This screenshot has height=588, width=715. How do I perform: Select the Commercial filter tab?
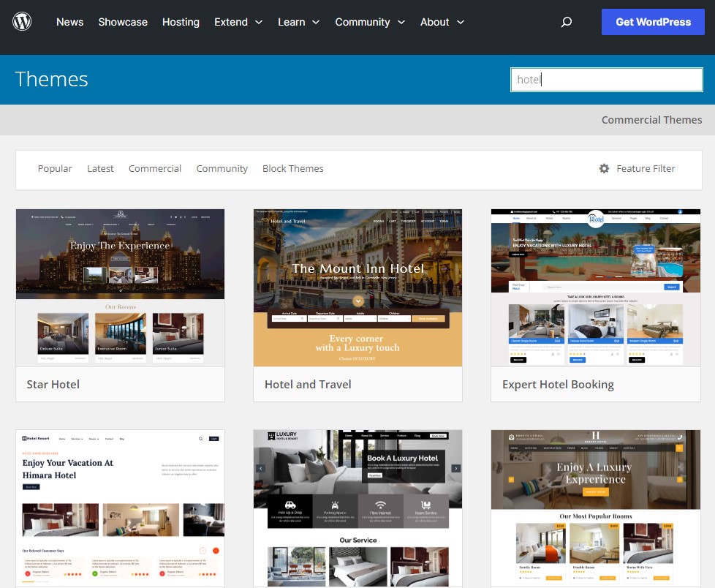click(x=154, y=168)
